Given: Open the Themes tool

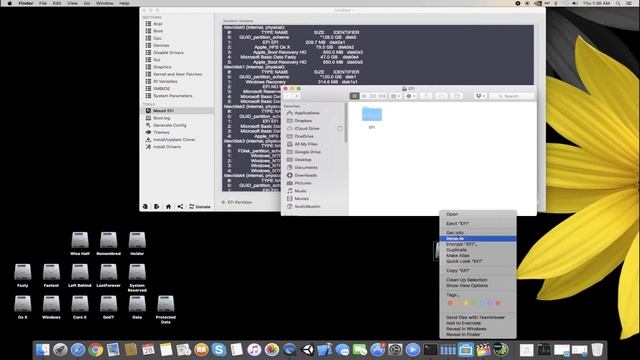Looking at the screenshot, I should tap(161, 132).
